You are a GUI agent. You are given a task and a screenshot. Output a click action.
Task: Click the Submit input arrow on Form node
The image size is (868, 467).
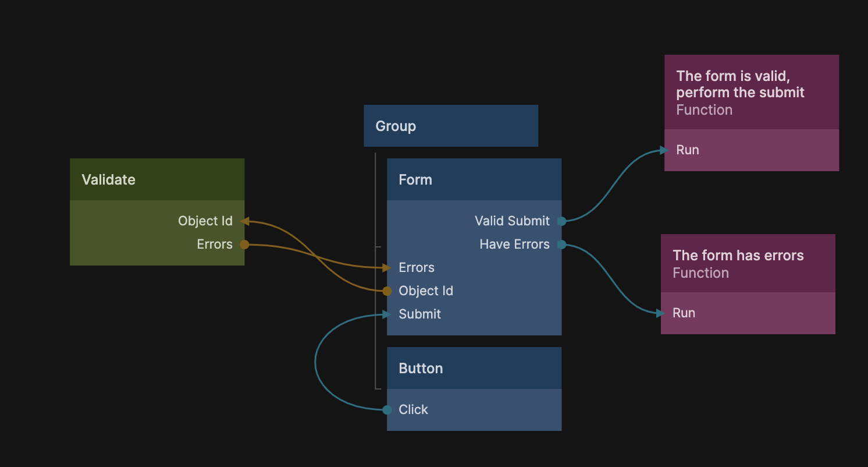point(386,314)
